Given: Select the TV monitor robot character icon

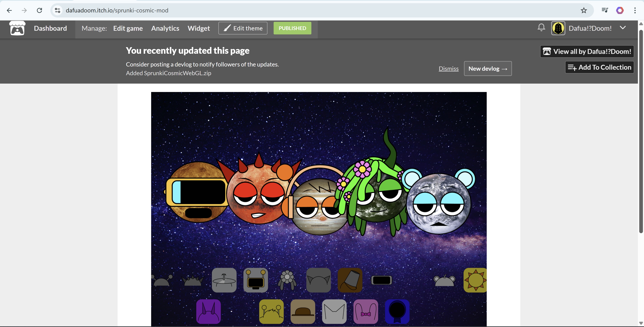Looking at the screenshot, I should pyautogui.click(x=255, y=280).
